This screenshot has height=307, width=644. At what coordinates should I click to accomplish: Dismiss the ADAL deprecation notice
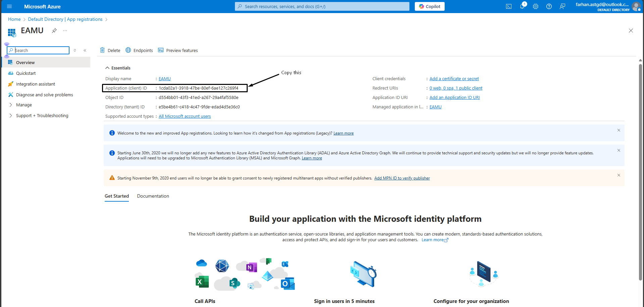coord(618,150)
